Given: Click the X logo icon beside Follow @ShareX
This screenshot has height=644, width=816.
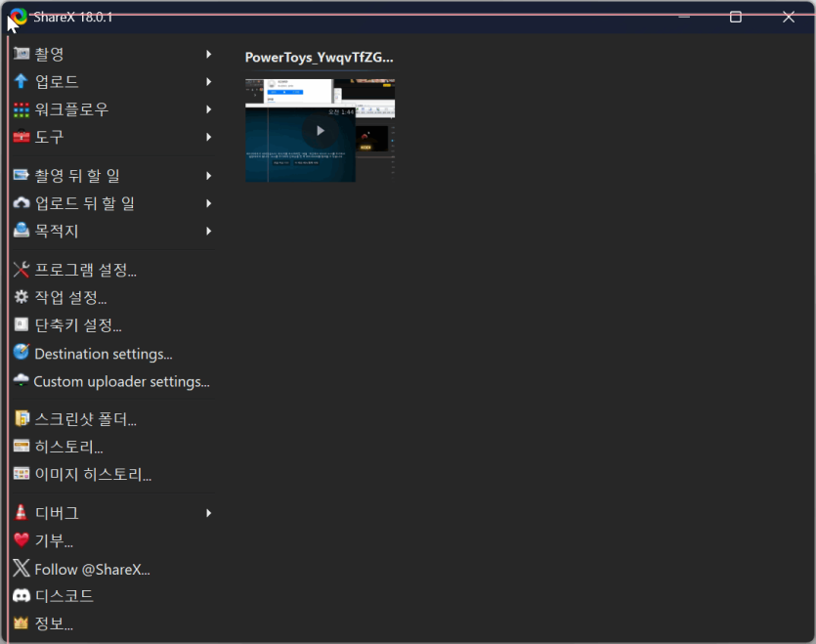Looking at the screenshot, I should tap(21, 568).
